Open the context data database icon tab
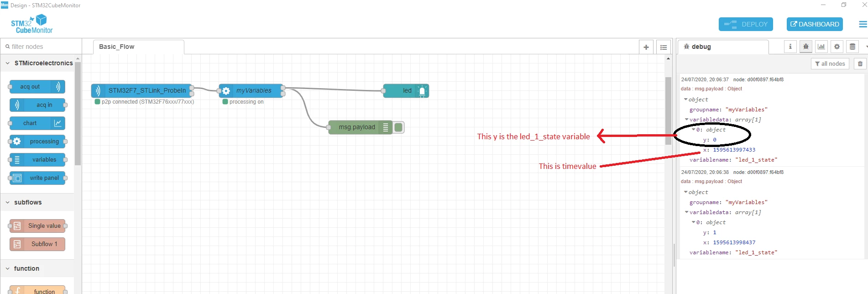This screenshot has height=294, width=868. coord(852,47)
